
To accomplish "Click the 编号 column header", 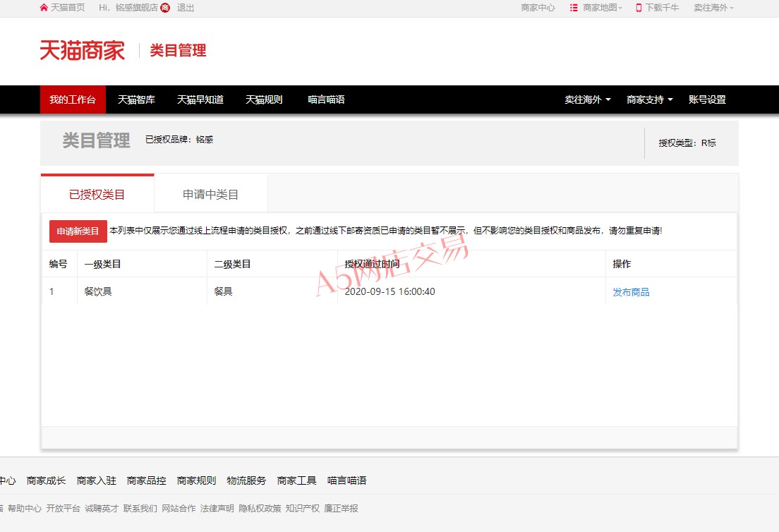I will coord(58,264).
